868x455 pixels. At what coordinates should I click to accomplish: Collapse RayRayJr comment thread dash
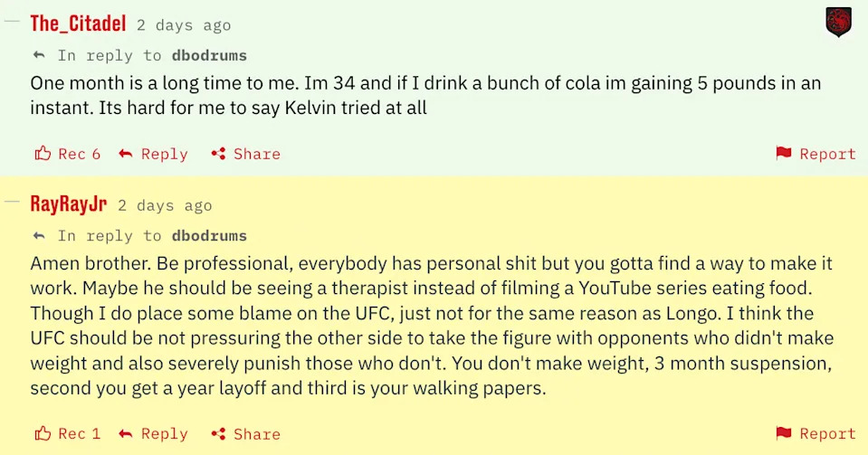tap(13, 203)
